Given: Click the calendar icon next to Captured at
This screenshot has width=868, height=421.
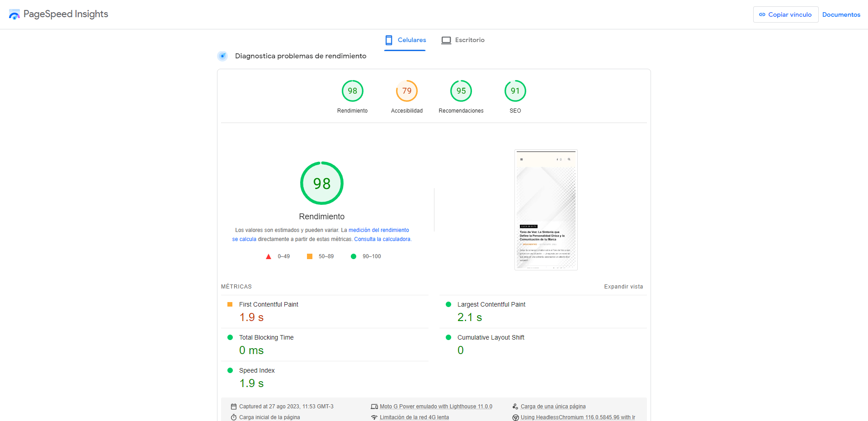Looking at the screenshot, I should [234, 407].
